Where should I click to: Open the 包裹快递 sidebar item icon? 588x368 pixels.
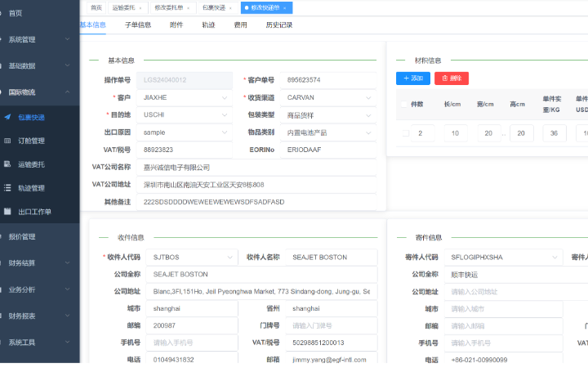(7, 117)
